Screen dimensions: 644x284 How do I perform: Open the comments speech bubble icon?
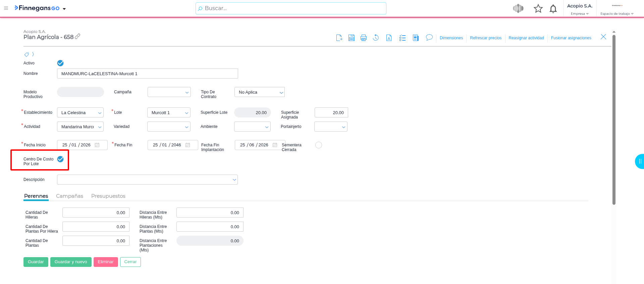(x=429, y=38)
